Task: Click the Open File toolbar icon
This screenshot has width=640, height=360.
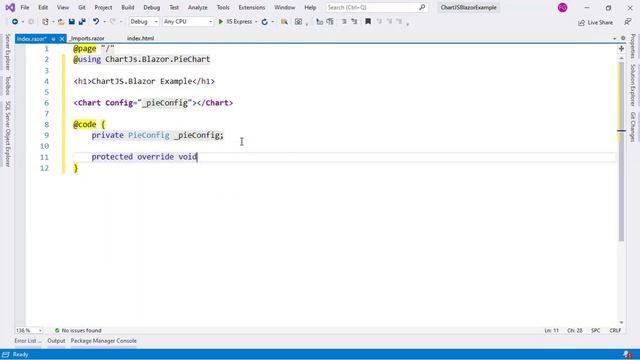Action: (x=61, y=22)
